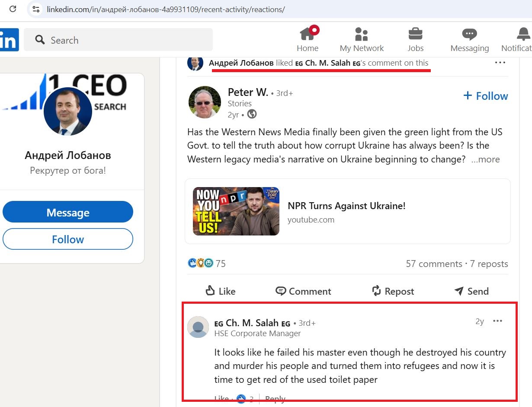Click the 2y timestamp on the comment

pos(480,321)
